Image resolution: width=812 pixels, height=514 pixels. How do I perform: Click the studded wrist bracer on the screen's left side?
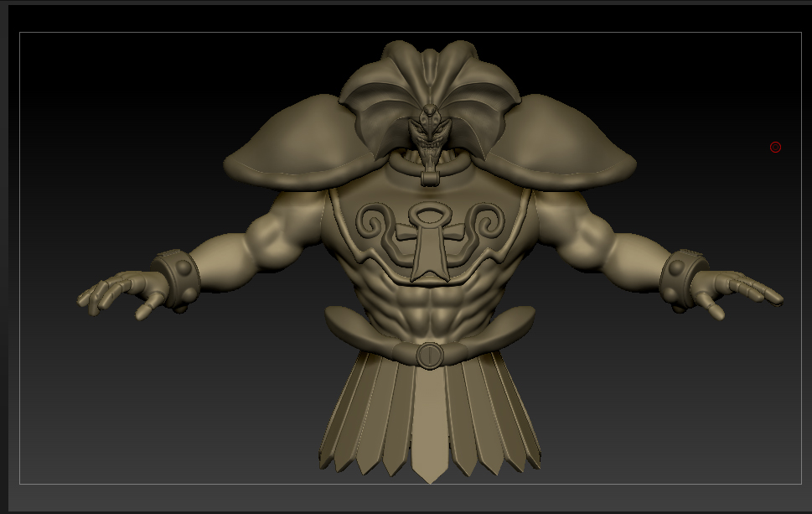[177, 280]
